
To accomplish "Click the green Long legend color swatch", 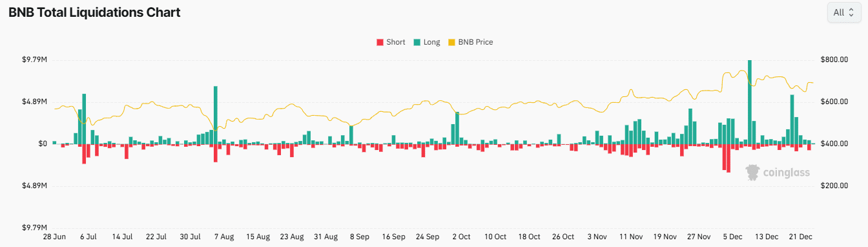I will click(417, 43).
